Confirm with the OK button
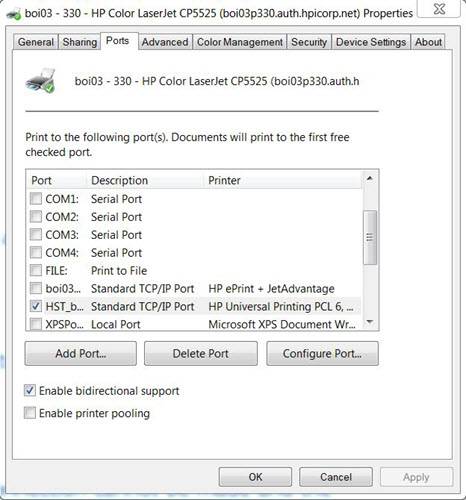The height and width of the screenshot is (500, 466). [255, 477]
